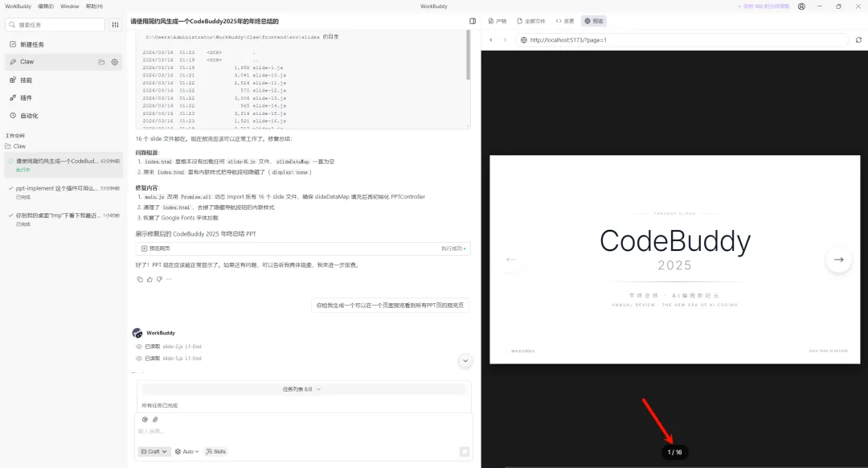
Task: Open the task filter settings icon
Action: tap(115, 24)
